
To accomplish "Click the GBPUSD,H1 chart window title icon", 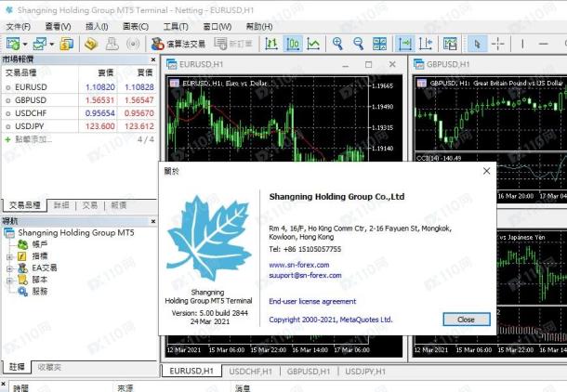I will tap(418, 64).
